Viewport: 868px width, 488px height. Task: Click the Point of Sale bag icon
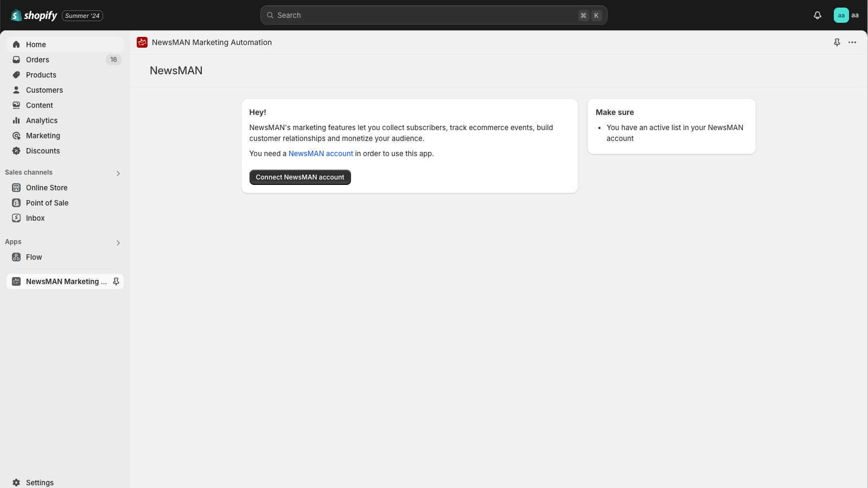pos(16,203)
